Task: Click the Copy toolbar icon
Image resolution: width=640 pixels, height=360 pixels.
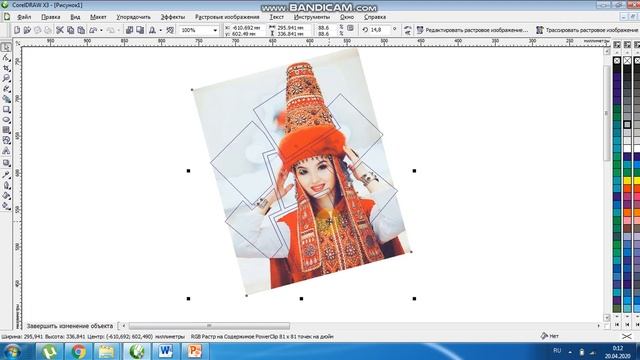Action: coord(71,30)
